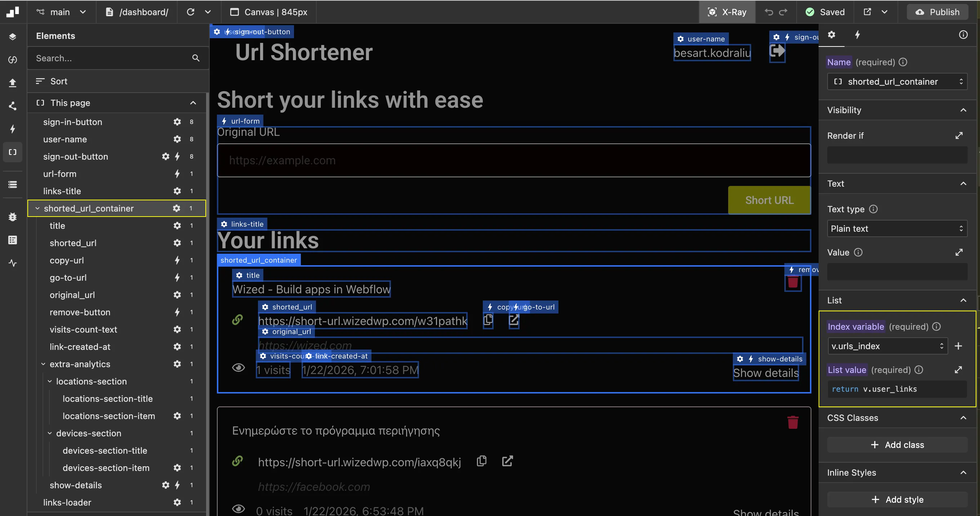Click the X-Ray toggle button in top bar

click(727, 12)
